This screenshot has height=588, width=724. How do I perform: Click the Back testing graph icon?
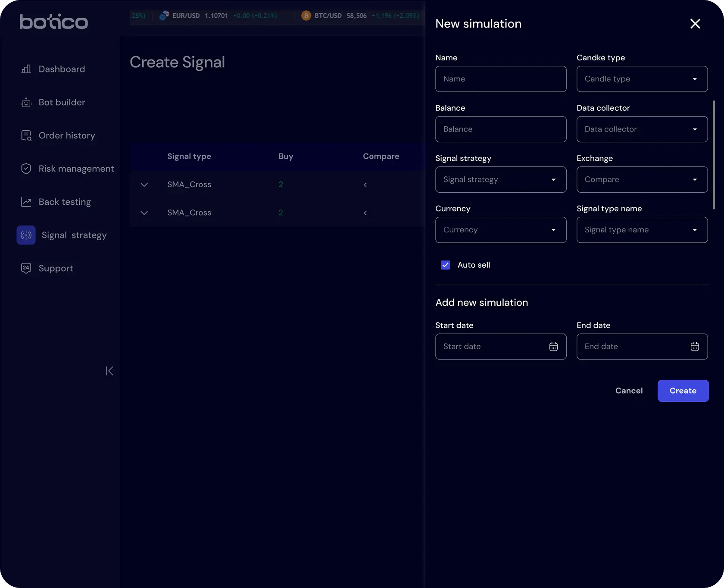(x=26, y=202)
